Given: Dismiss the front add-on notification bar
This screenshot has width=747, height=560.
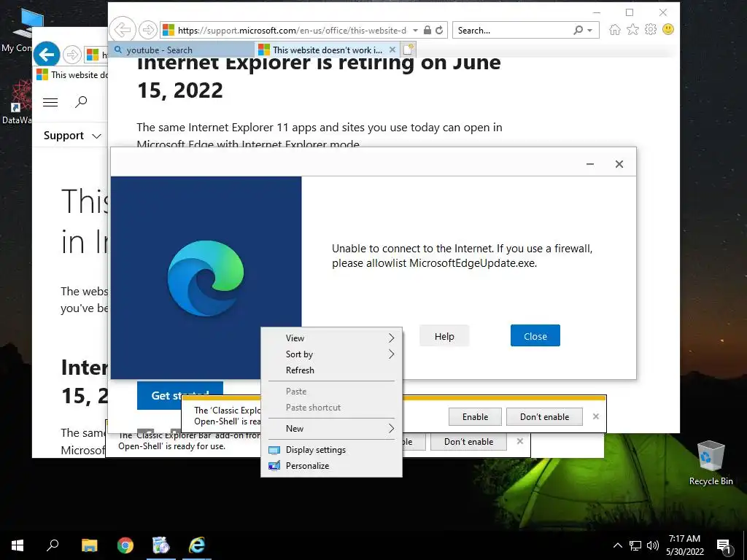Looking at the screenshot, I should click(x=595, y=416).
